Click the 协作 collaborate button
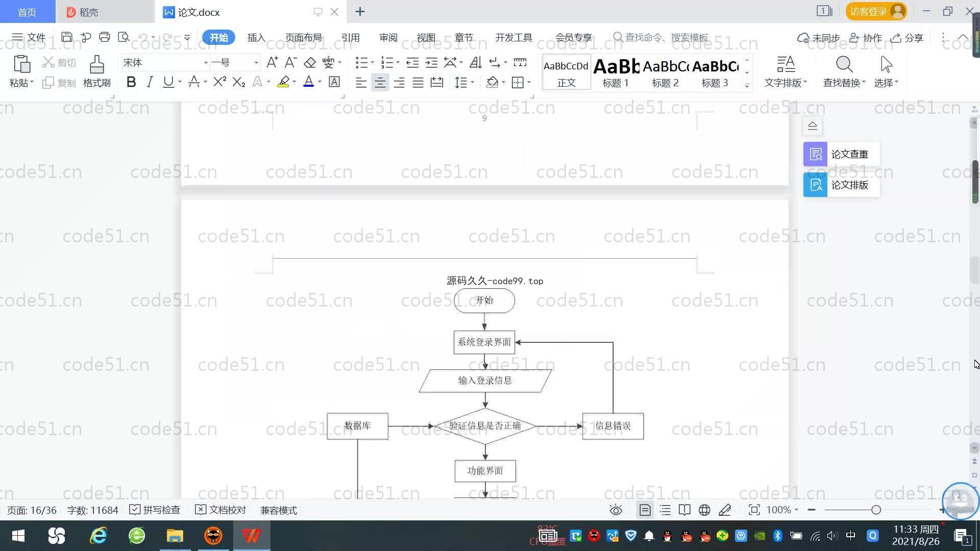Image resolution: width=980 pixels, height=551 pixels. [x=866, y=38]
